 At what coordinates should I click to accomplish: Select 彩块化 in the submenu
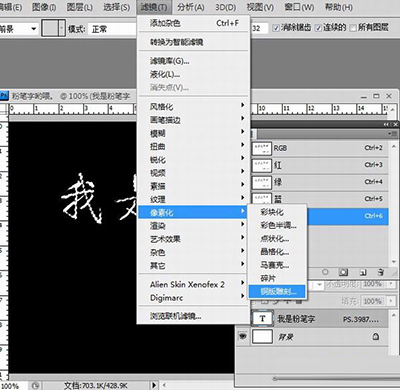click(x=277, y=212)
